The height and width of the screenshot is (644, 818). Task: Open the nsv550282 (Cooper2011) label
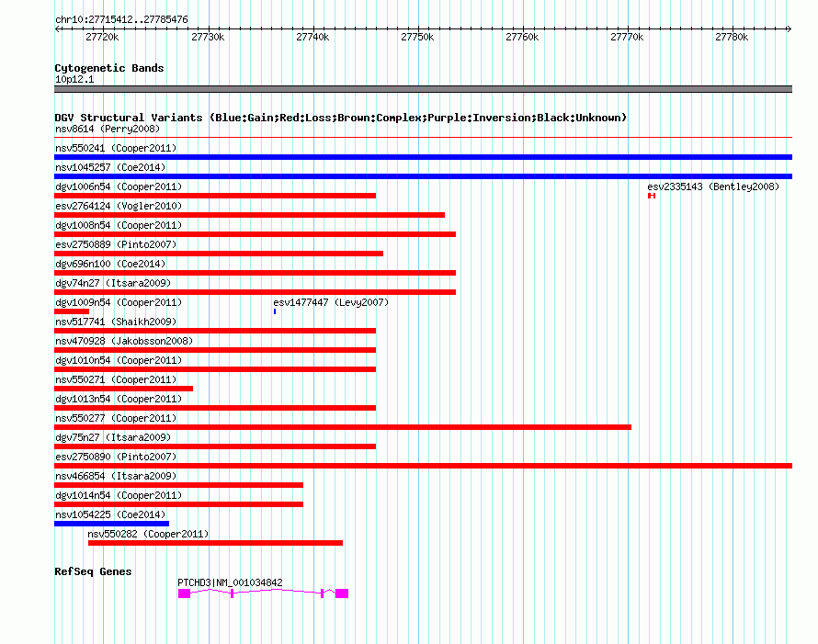pos(148,534)
